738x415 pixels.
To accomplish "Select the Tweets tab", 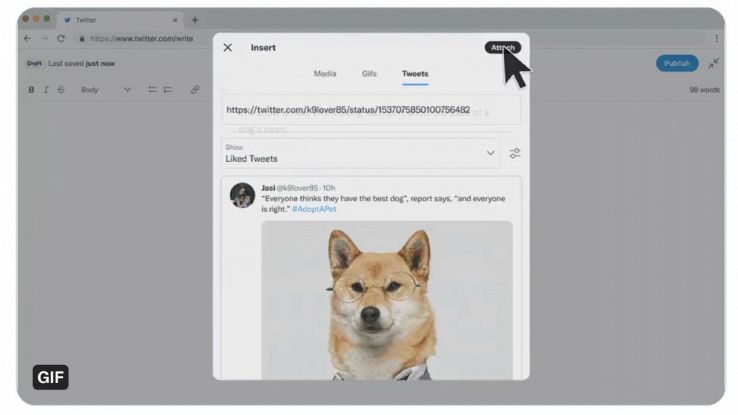I will point(415,74).
